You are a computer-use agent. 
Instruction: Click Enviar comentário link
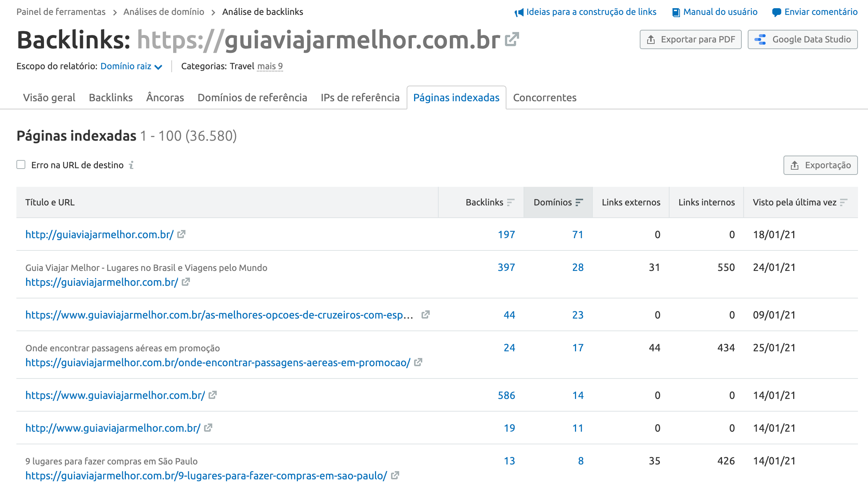pyautogui.click(x=821, y=12)
